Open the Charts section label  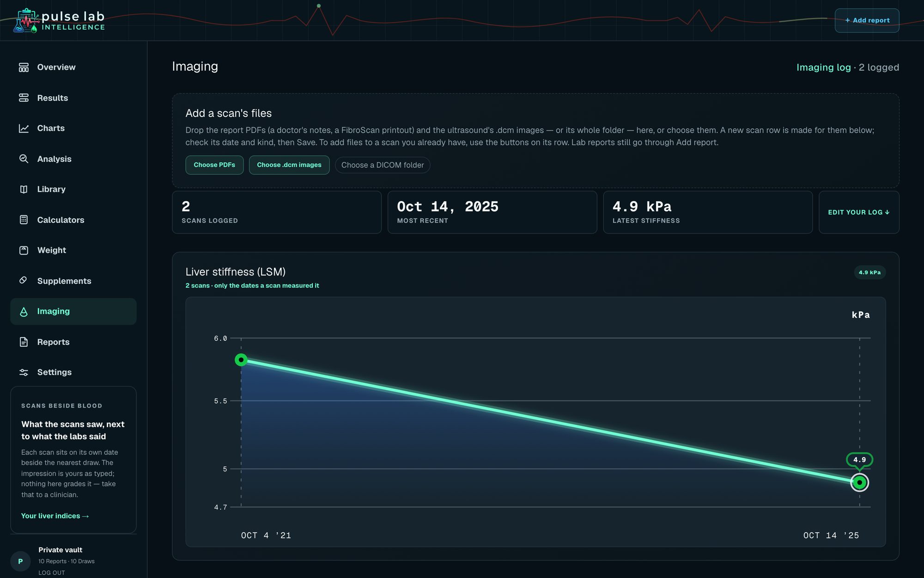point(51,129)
